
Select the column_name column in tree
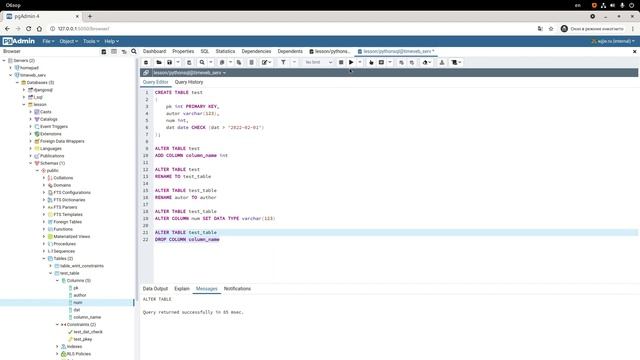87,317
